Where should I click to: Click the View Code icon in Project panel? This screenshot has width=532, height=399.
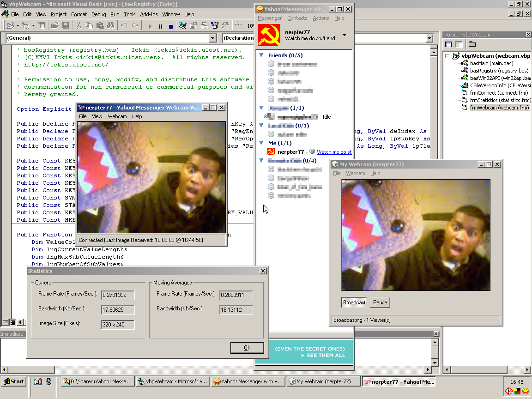tap(448, 44)
